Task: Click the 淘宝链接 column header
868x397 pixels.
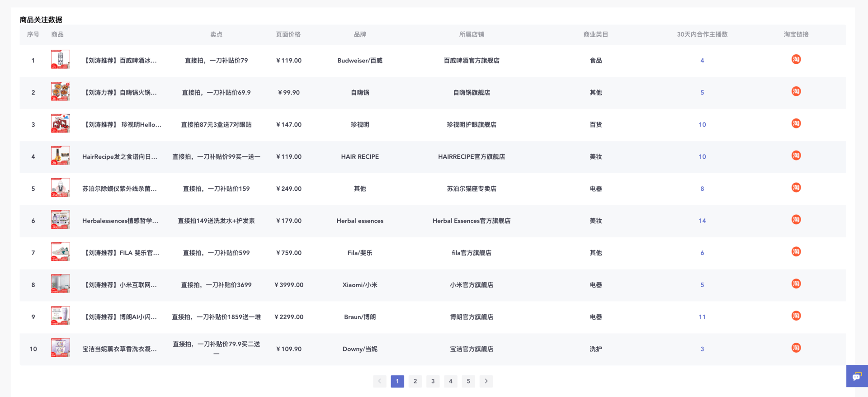Action: point(796,35)
